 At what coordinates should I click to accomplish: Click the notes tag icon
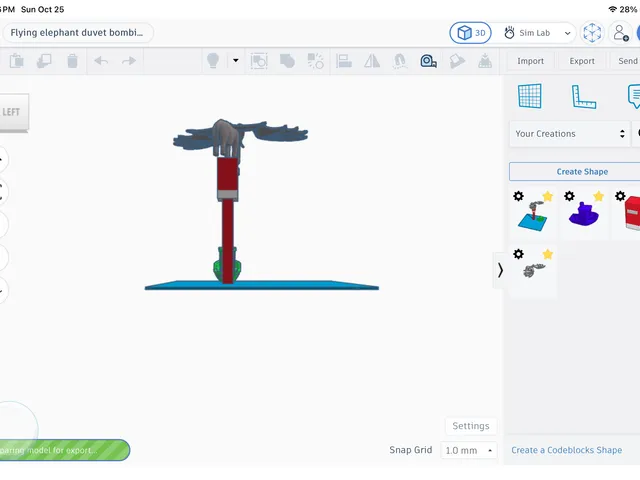click(x=457, y=61)
